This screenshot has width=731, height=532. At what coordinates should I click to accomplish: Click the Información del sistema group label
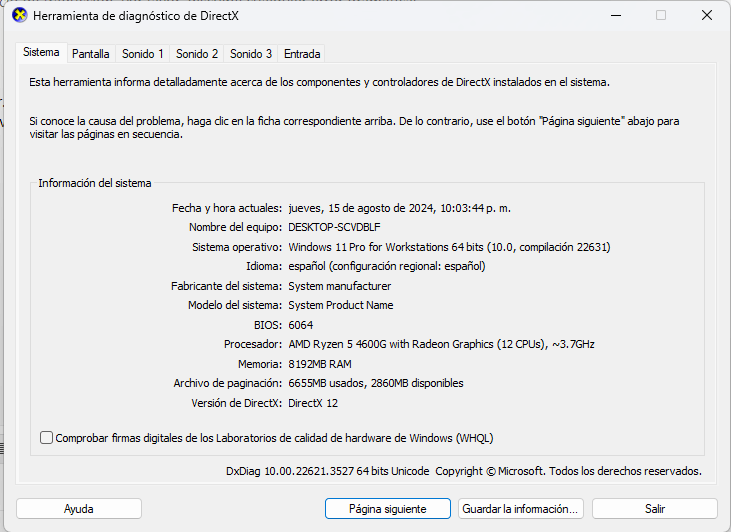[x=95, y=183]
